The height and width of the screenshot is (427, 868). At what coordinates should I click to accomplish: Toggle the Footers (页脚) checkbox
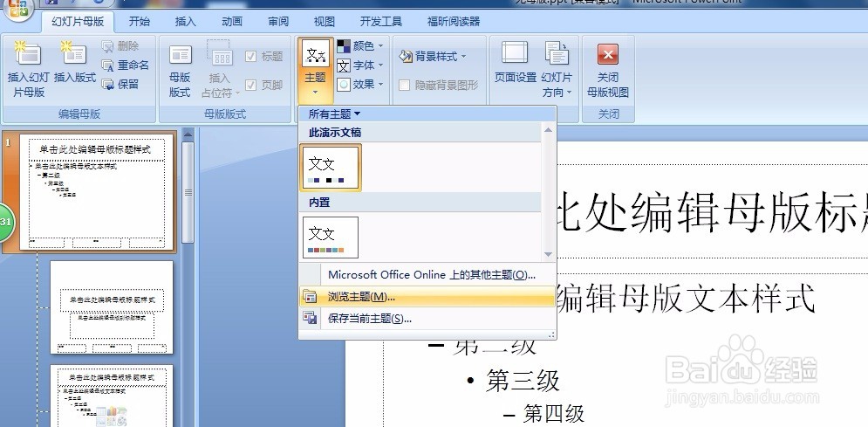(x=250, y=85)
